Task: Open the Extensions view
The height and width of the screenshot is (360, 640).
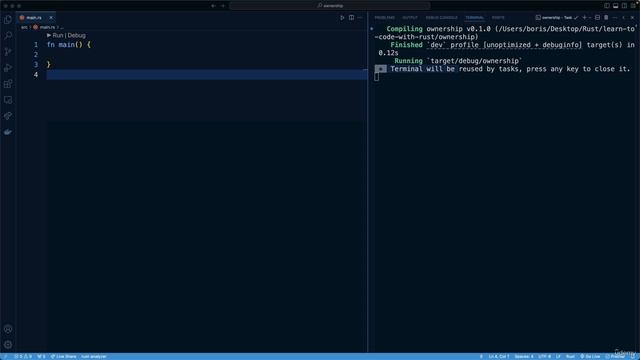Action: pyautogui.click(x=8, y=84)
